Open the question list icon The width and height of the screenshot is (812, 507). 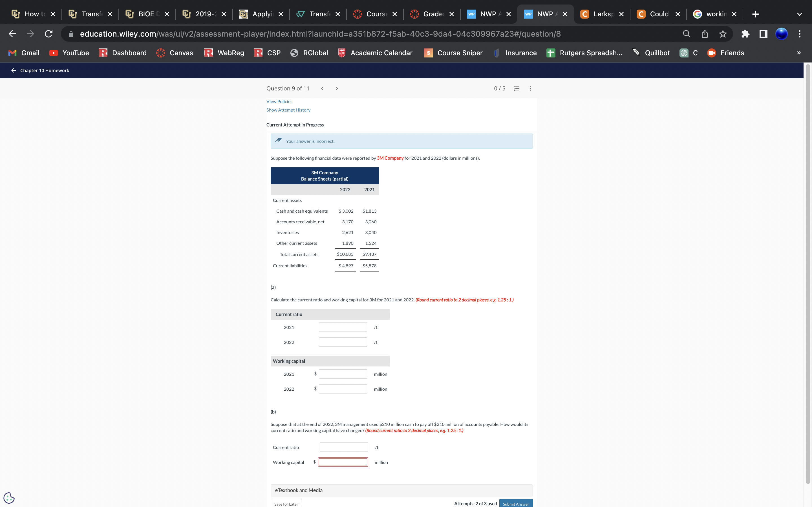point(517,88)
